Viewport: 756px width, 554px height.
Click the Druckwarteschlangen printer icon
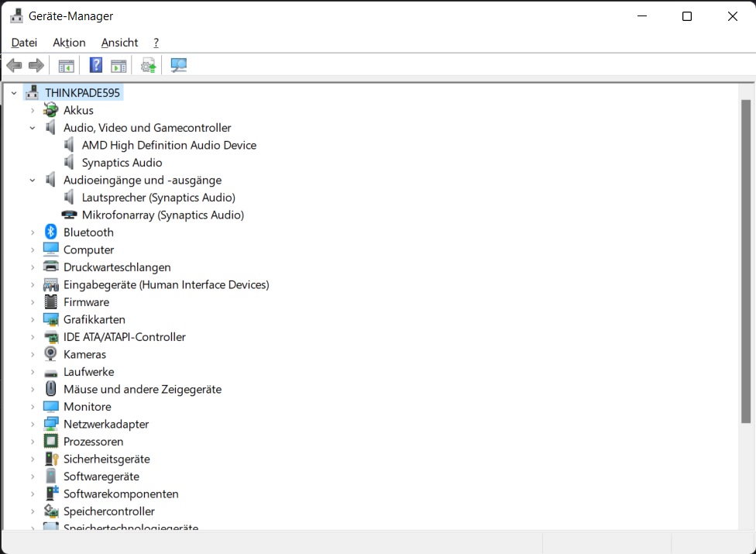(50, 267)
